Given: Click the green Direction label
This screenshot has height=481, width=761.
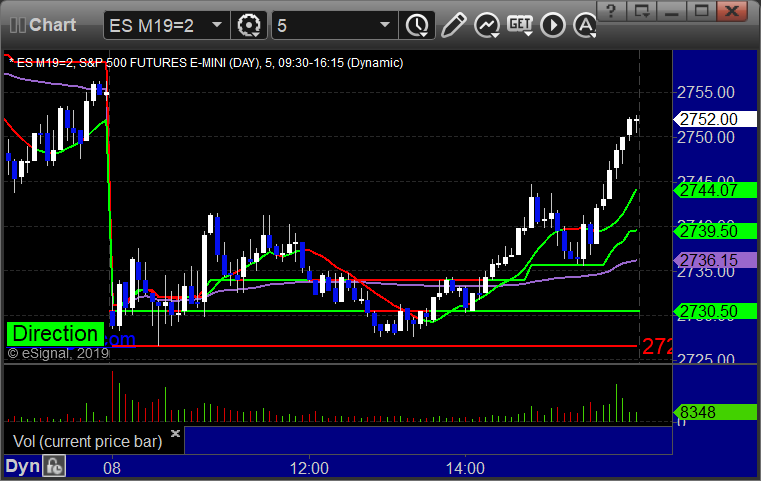Looking at the screenshot, I should click(55, 334).
